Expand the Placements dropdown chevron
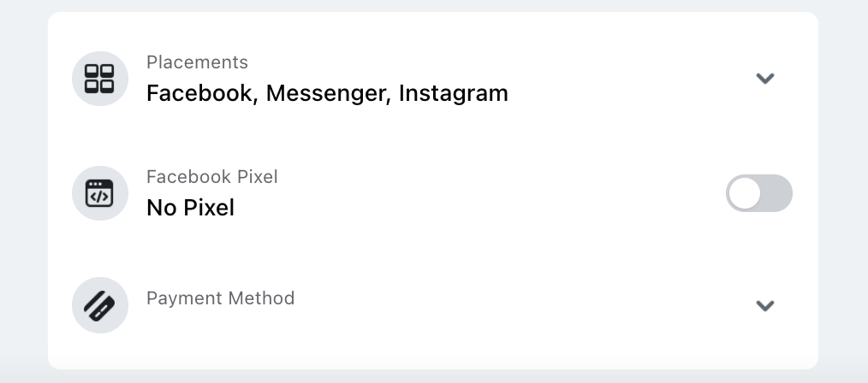The height and width of the screenshot is (383, 868). click(764, 79)
